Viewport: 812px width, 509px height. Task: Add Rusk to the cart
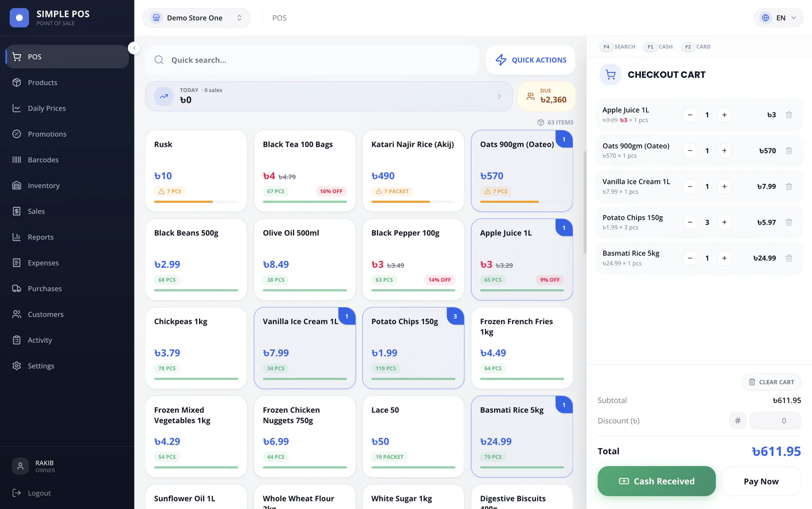tap(196, 171)
